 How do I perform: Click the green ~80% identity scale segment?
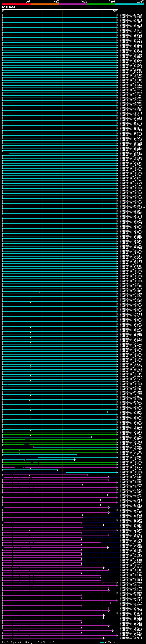pyautogui.click(x=101, y=4)
